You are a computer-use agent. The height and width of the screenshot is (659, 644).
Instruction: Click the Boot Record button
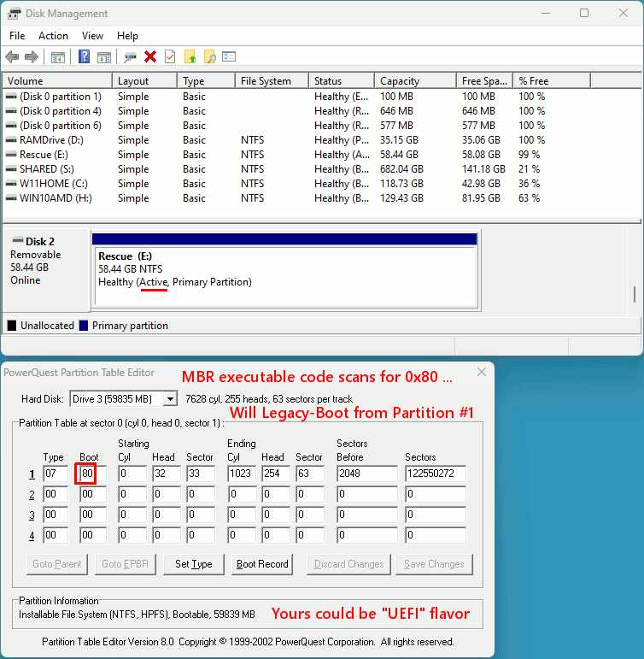click(x=262, y=564)
